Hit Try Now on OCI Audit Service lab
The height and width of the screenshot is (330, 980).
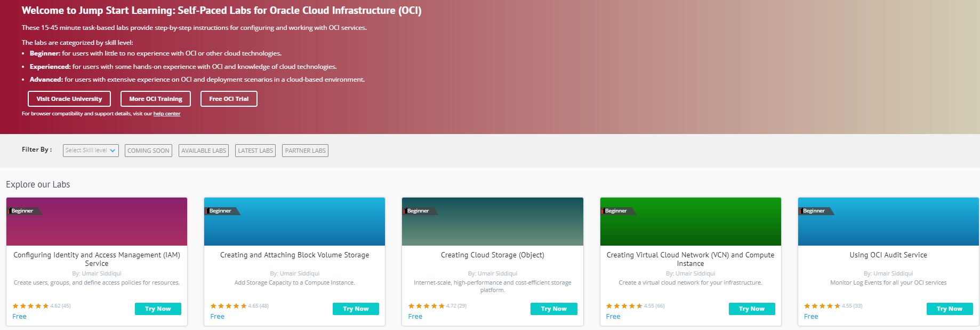(x=950, y=309)
